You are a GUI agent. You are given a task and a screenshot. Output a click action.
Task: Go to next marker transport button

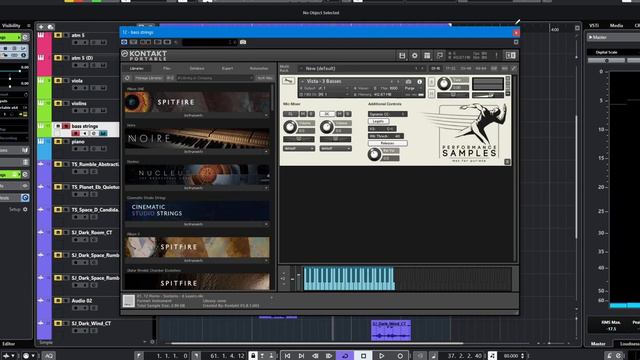(x=301, y=356)
